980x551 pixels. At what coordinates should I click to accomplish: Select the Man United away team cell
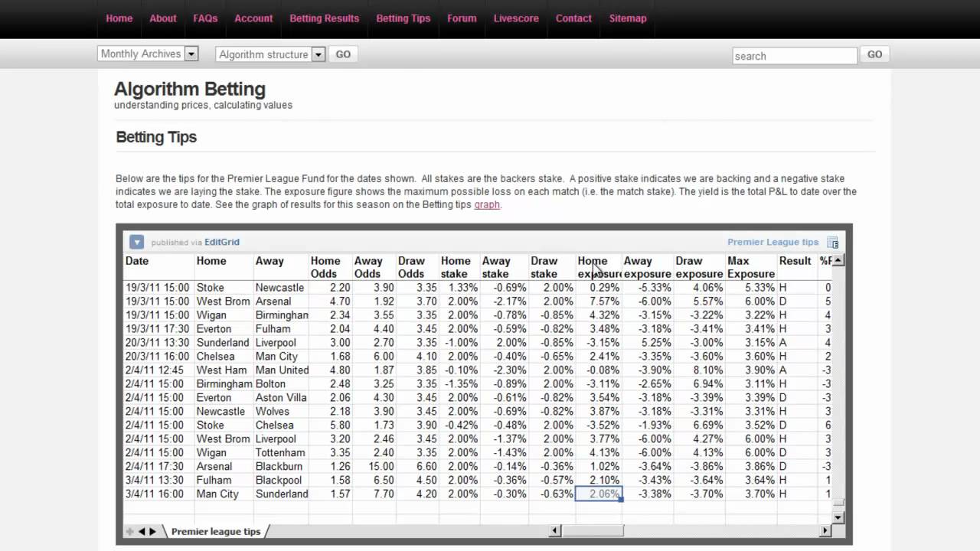[x=282, y=370]
